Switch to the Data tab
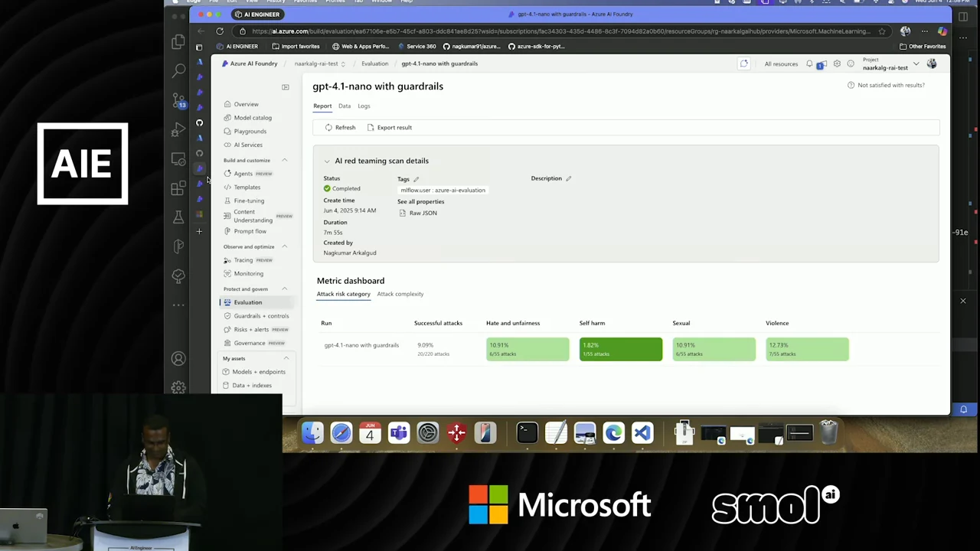This screenshot has height=551, width=980. [345, 106]
